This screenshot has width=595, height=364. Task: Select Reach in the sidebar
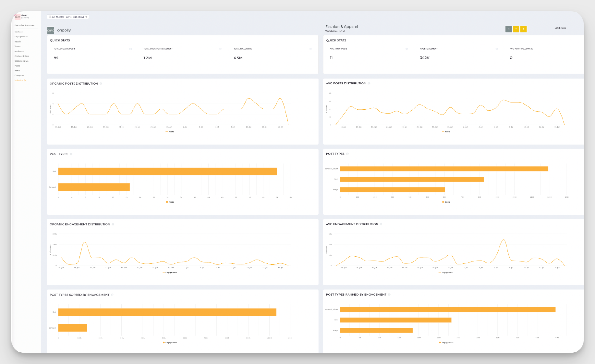[18, 42]
